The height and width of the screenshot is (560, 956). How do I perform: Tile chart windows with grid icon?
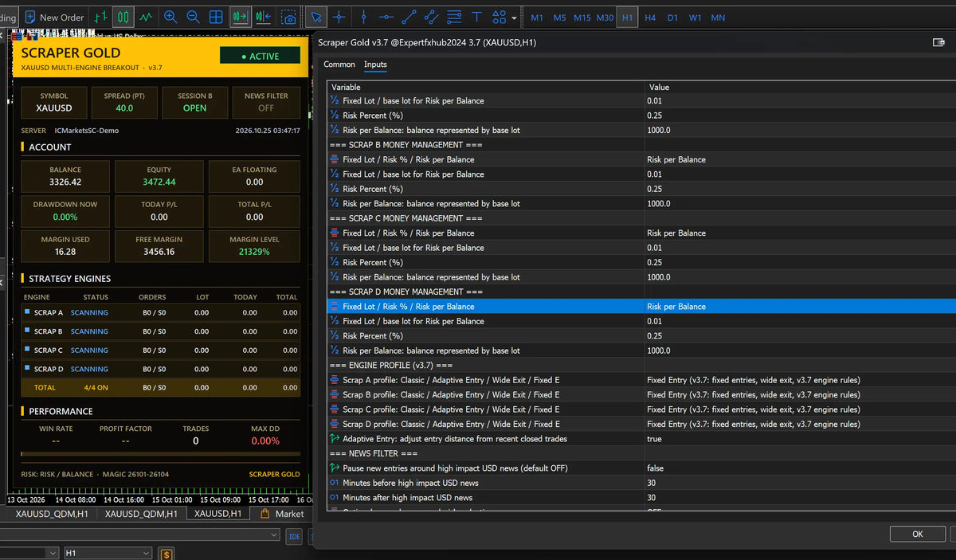pyautogui.click(x=216, y=17)
